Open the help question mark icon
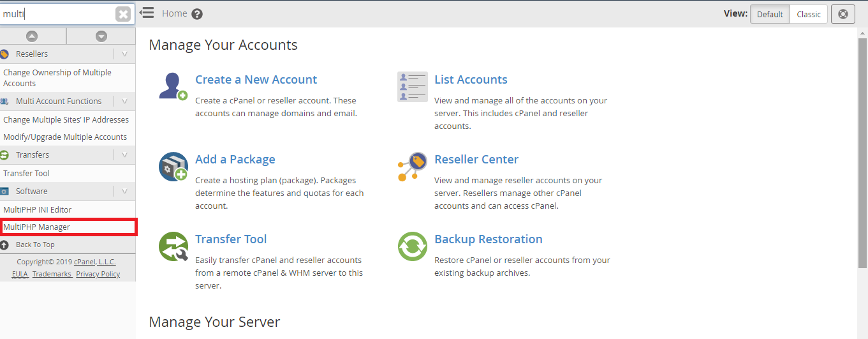The image size is (868, 339). tap(197, 13)
